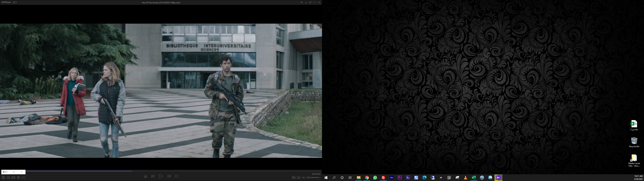Stop video playback
The height and width of the screenshot is (181, 644).
point(176,176)
